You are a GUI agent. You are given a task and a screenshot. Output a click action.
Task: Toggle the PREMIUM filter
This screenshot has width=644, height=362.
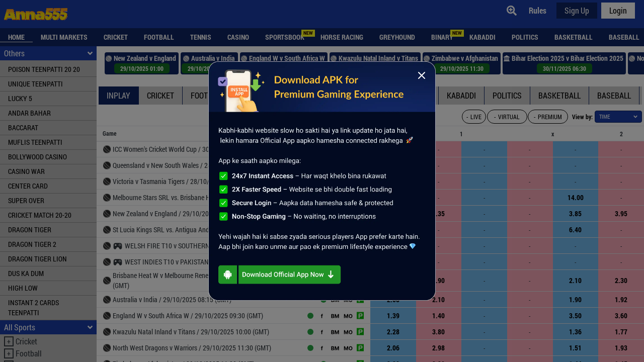547,117
